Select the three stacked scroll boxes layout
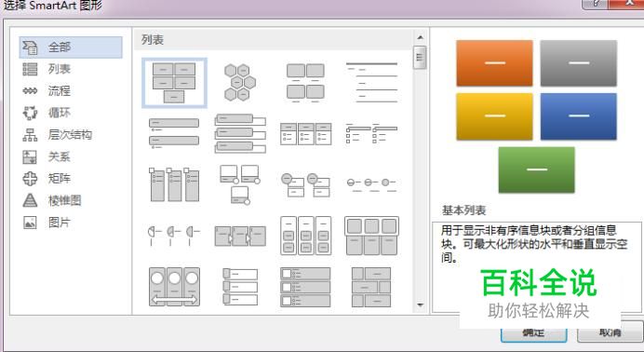Viewport: 644px width, 352px height. tap(240, 287)
